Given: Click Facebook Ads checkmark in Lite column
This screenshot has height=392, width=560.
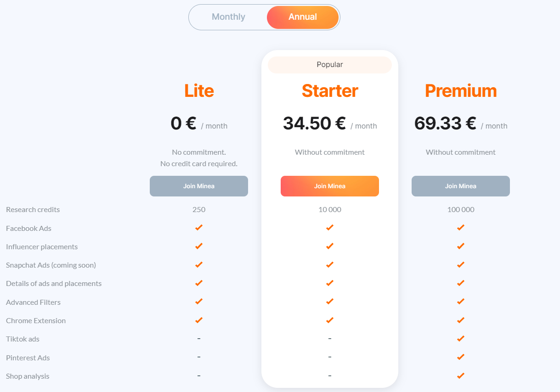Looking at the screenshot, I should click(199, 228).
